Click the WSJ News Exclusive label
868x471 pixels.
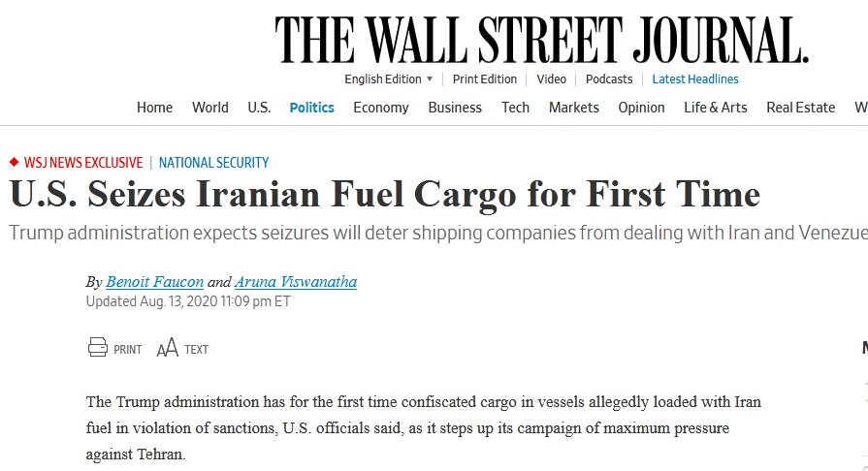[83, 163]
